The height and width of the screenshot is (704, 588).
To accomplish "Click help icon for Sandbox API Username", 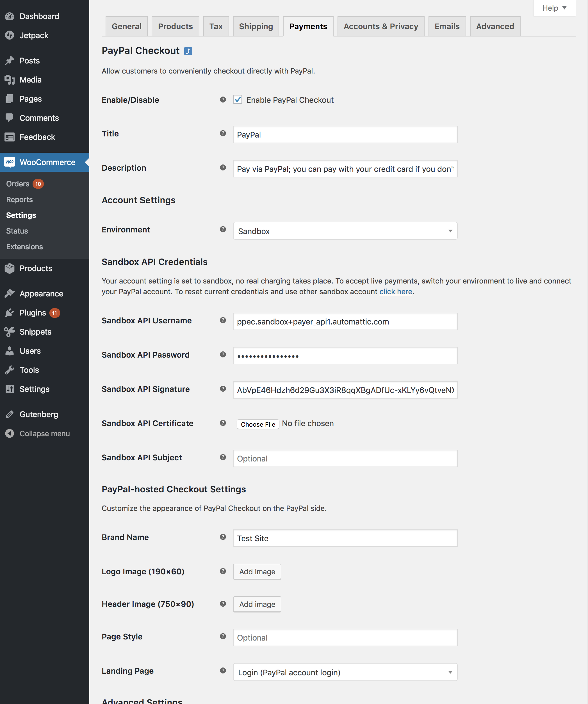I will [x=223, y=320].
